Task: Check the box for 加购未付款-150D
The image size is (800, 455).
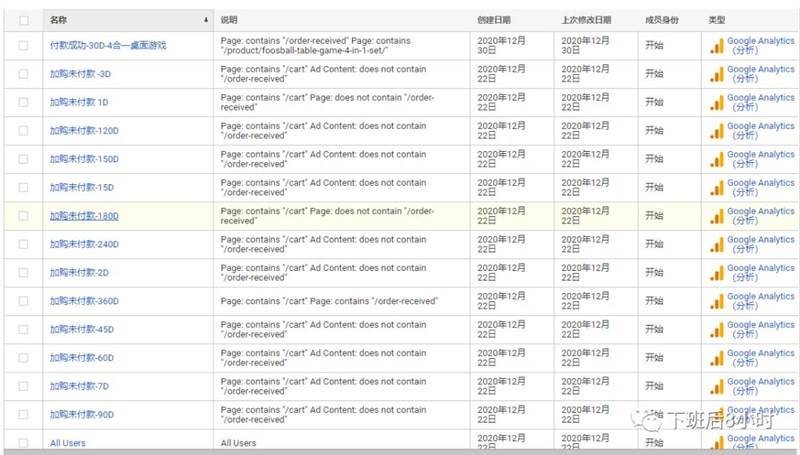Action: click(x=23, y=159)
